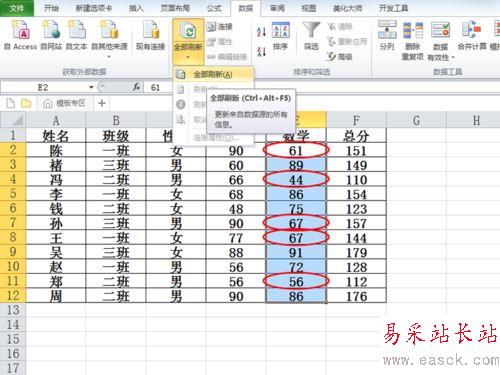
Task: Click the Properties (属性) button
Action: point(219,42)
